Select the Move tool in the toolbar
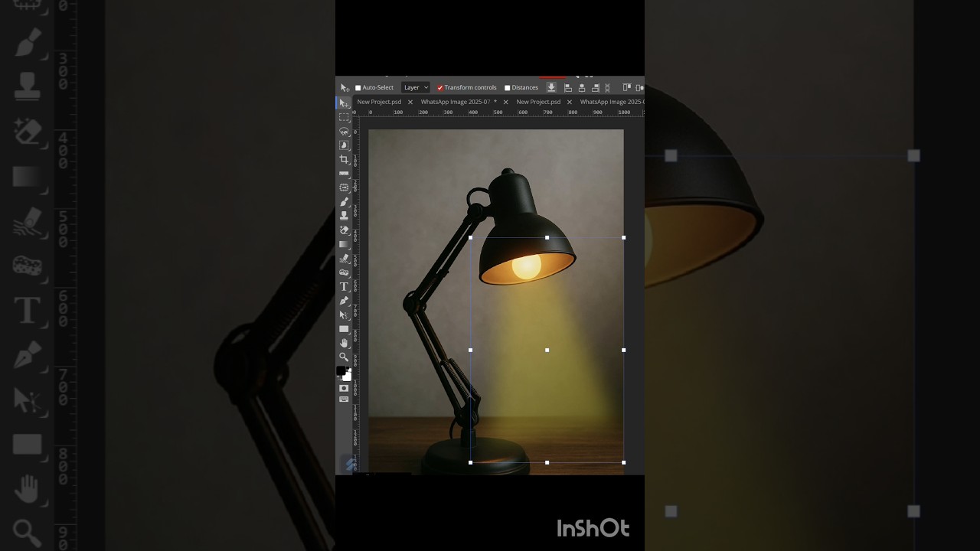The width and height of the screenshot is (980, 551). [344, 103]
